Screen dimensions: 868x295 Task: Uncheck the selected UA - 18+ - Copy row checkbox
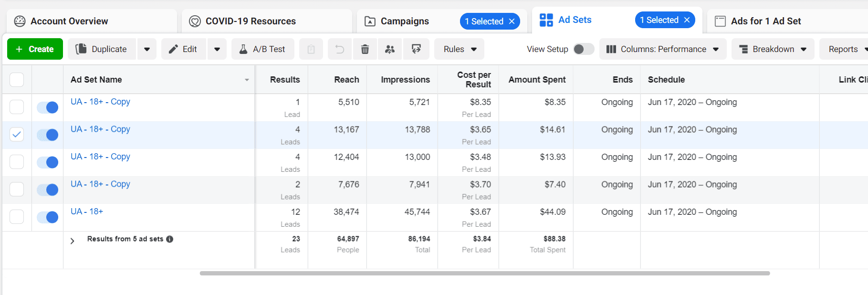pos(17,135)
